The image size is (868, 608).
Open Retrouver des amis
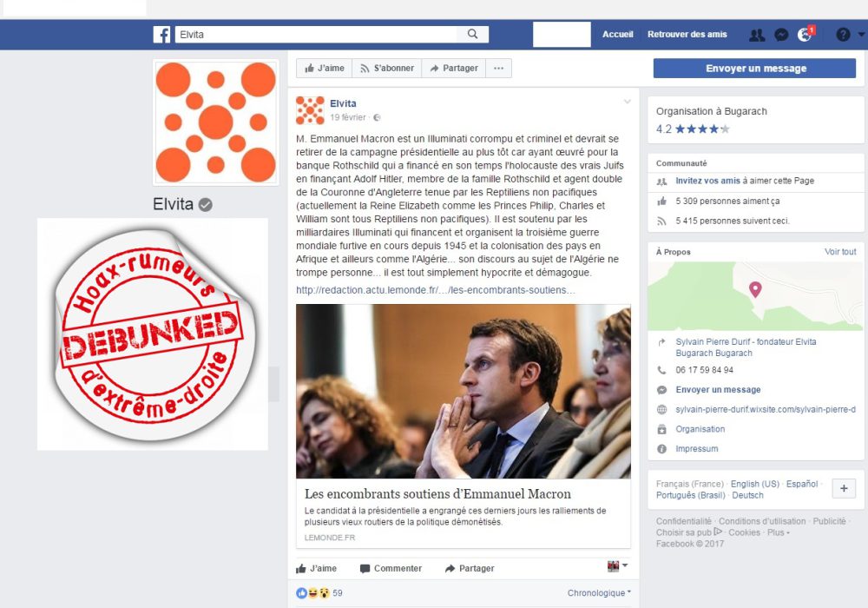[687, 35]
